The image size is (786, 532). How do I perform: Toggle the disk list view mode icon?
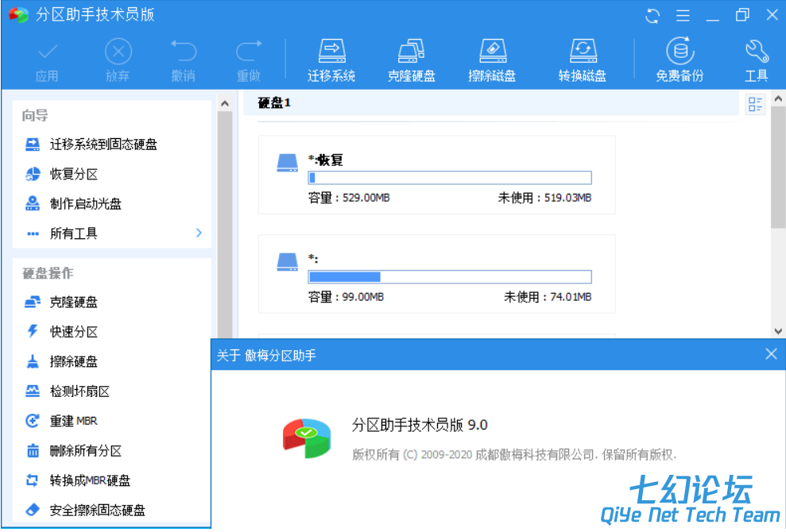755,104
